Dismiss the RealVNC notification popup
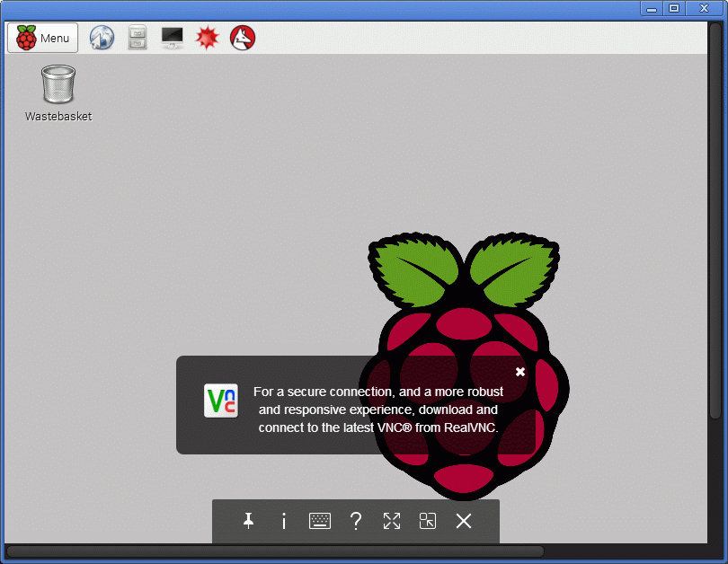 [x=520, y=371]
